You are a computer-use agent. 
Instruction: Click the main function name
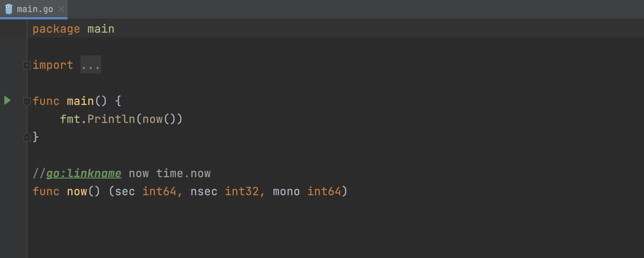80,101
